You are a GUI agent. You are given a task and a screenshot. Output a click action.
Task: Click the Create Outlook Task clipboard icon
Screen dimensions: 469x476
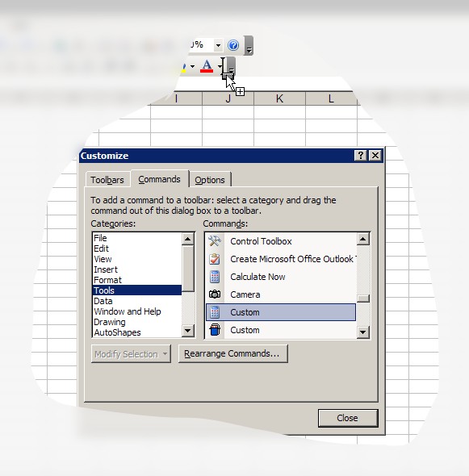pos(215,259)
